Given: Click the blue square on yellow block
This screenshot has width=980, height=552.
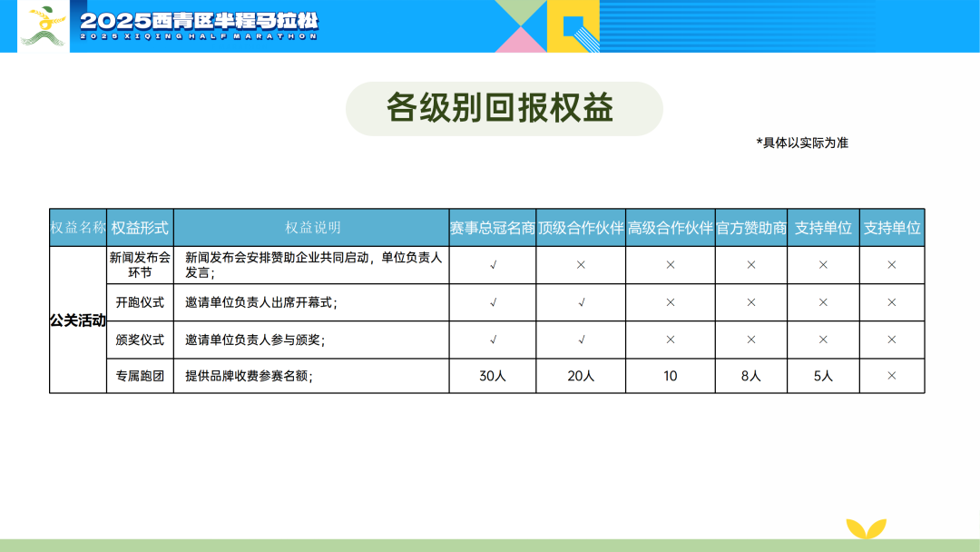Looking at the screenshot, I should [x=573, y=26].
